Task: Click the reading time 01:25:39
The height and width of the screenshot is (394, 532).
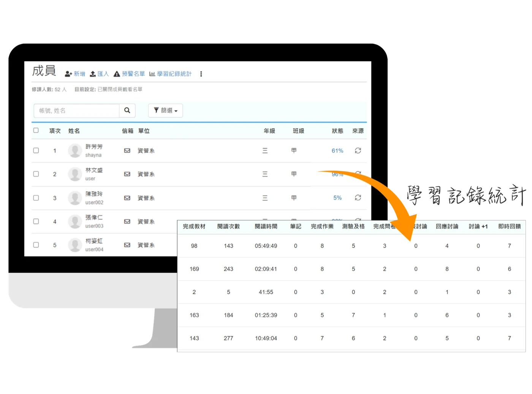Action: click(266, 315)
